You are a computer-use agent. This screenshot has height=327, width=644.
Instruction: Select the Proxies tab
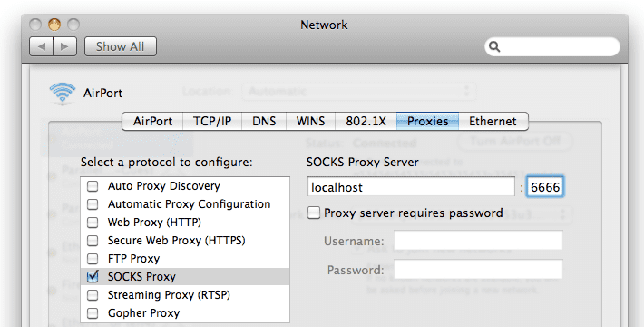point(427,122)
